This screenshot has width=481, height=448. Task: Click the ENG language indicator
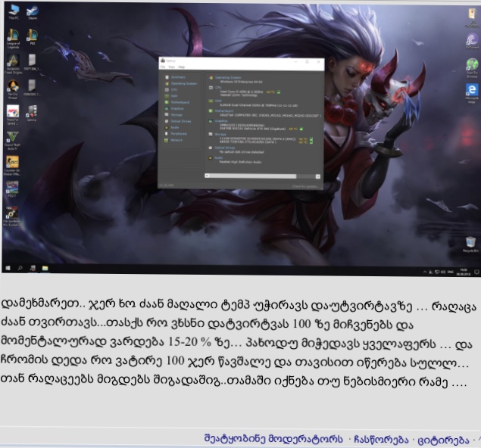point(451,272)
